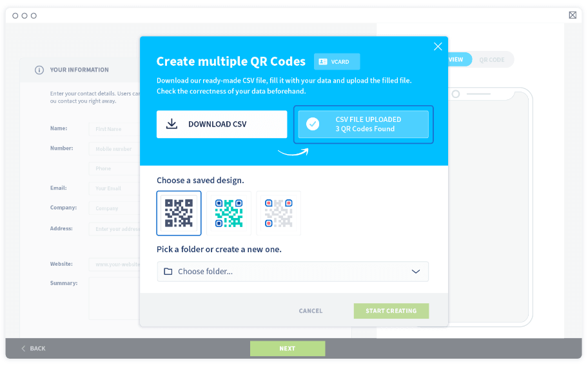The width and height of the screenshot is (588, 369).
Task: Close the Create multiple QR Codes dialog
Action: coord(438,46)
